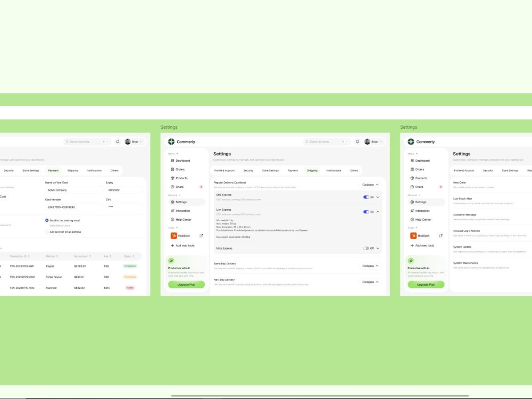532x399 pixels.
Task: Click search magnifier icon in middle frame header
Action: 307,142
